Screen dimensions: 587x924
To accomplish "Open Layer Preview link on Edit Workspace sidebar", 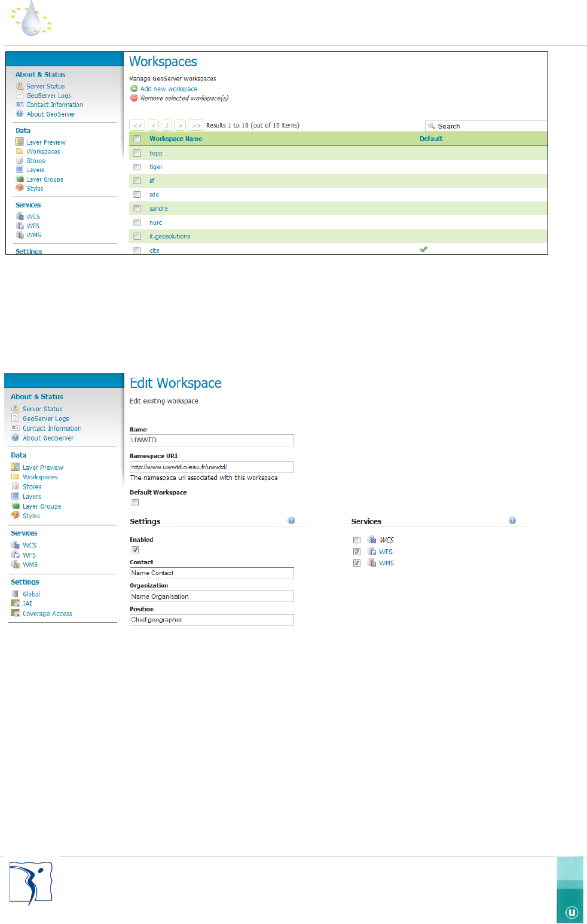I will point(43,467).
